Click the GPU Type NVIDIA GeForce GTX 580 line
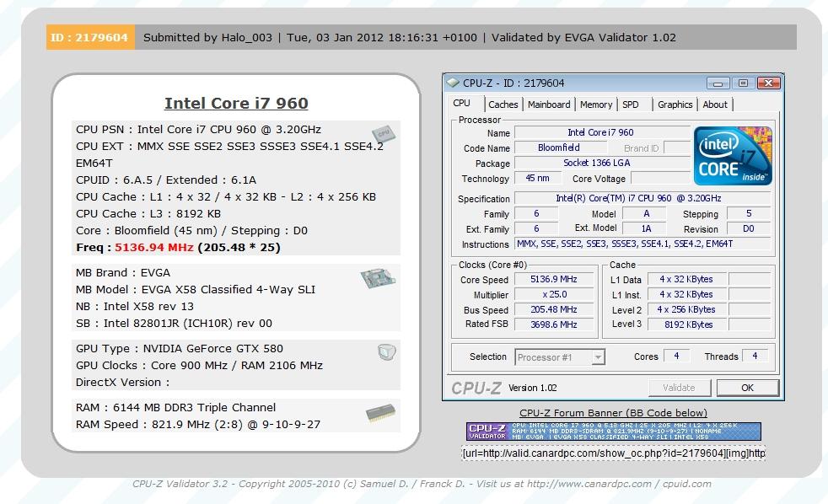The image size is (828, 504). (x=180, y=349)
